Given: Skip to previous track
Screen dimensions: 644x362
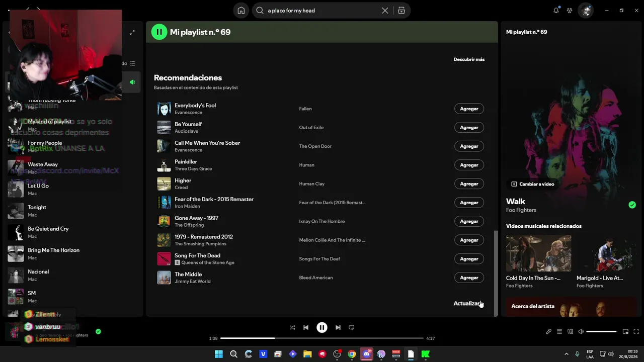Looking at the screenshot, I should 306,327.
